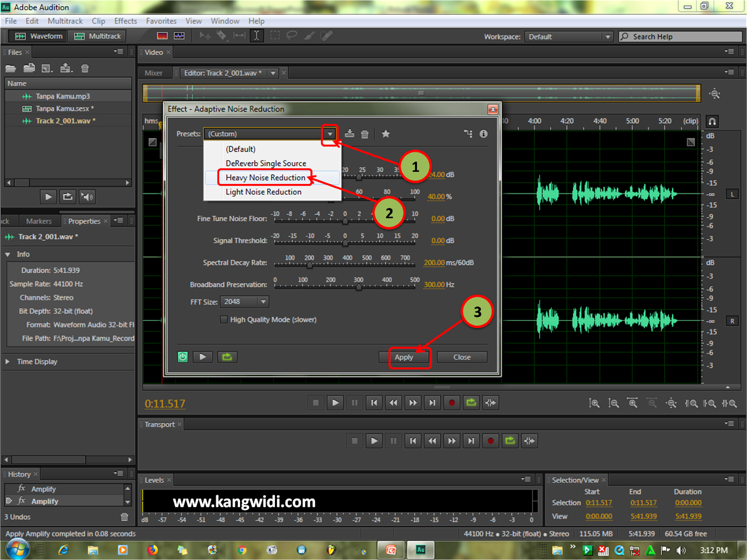Open effect info icon
This screenshot has height=560, width=747.
484,134
